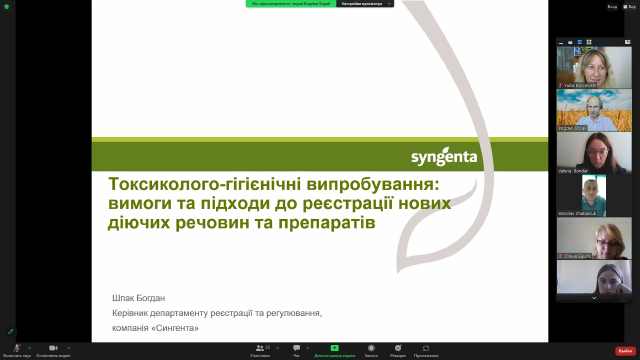The height and width of the screenshot is (360, 640).
Task: Click the red Leave meeting button
Action: tap(625, 351)
